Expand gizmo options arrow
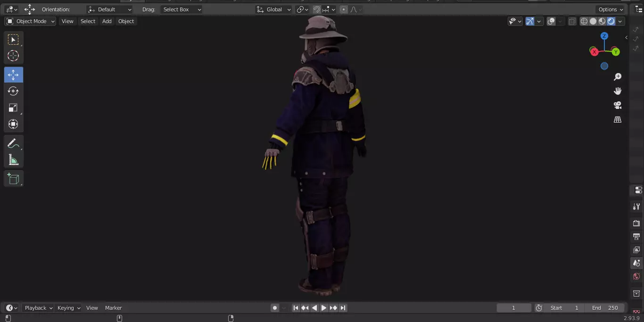 point(539,21)
